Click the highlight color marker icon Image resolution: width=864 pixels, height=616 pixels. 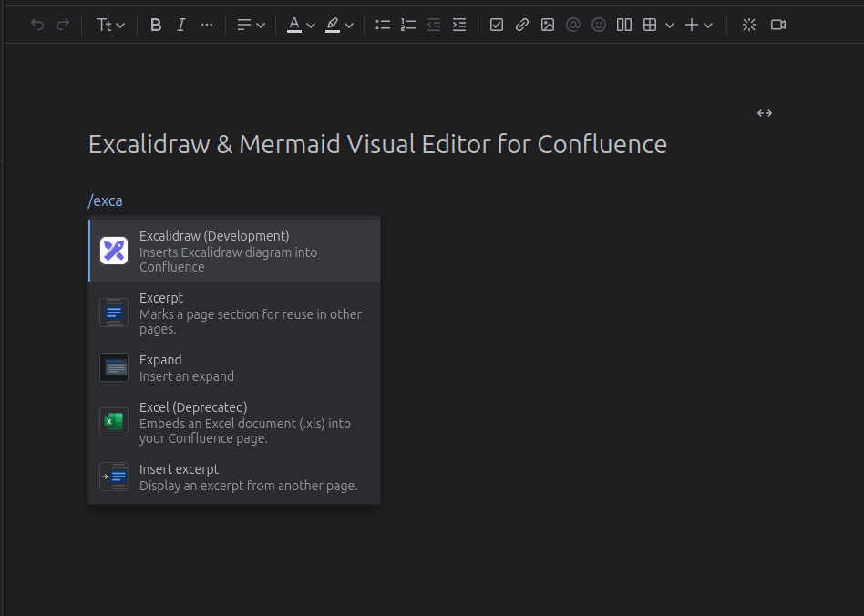point(333,25)
